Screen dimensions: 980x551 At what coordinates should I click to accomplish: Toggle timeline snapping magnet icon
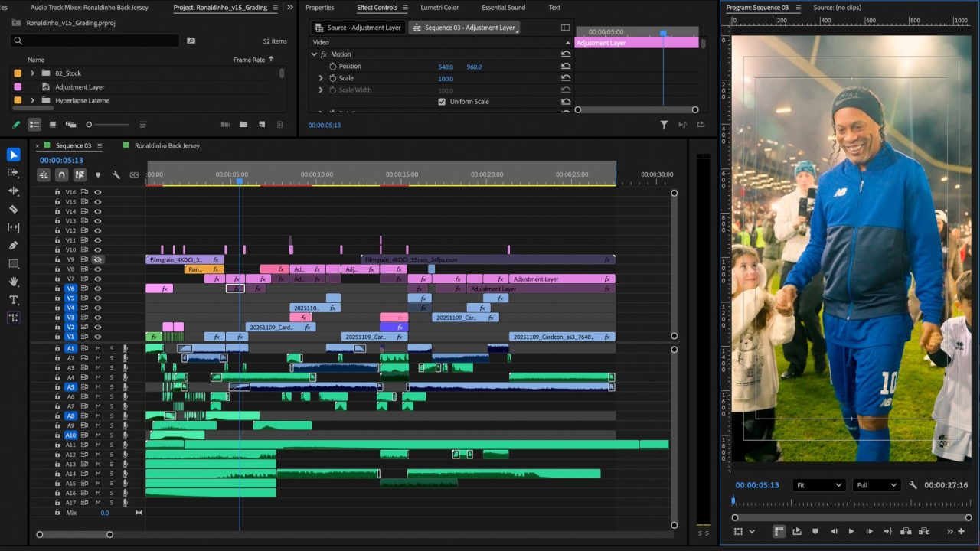click(61, 174)
